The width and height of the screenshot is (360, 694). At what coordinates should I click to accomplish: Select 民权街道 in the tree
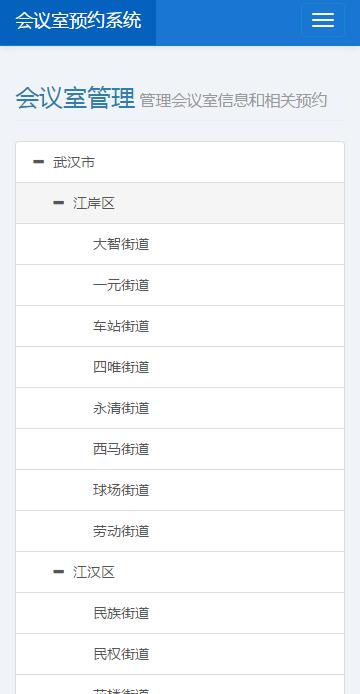(x=180, y=654)
